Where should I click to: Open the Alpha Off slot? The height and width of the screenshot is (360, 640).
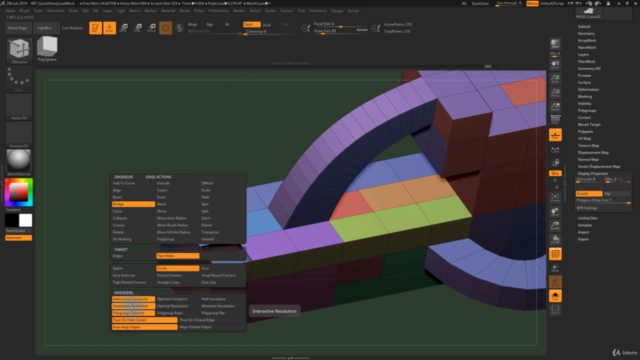[19, 106]
